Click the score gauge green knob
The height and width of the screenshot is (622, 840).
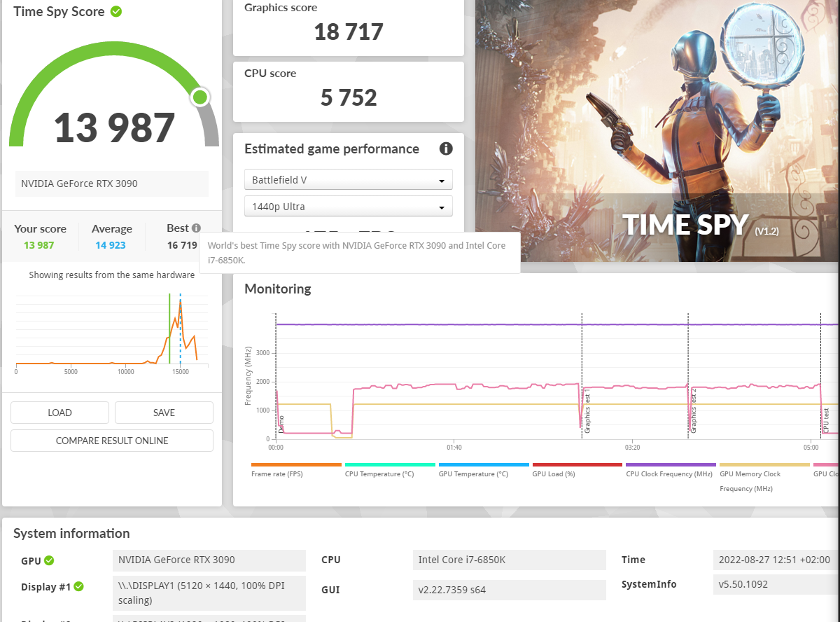(x=200, y=97)
